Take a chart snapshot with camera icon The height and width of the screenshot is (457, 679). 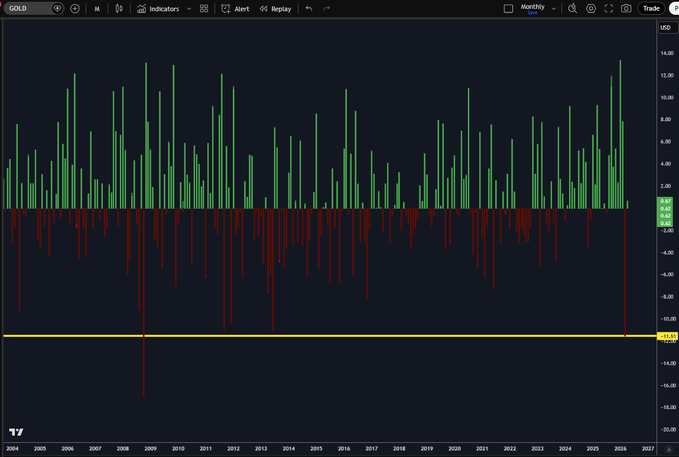(626, 8)
